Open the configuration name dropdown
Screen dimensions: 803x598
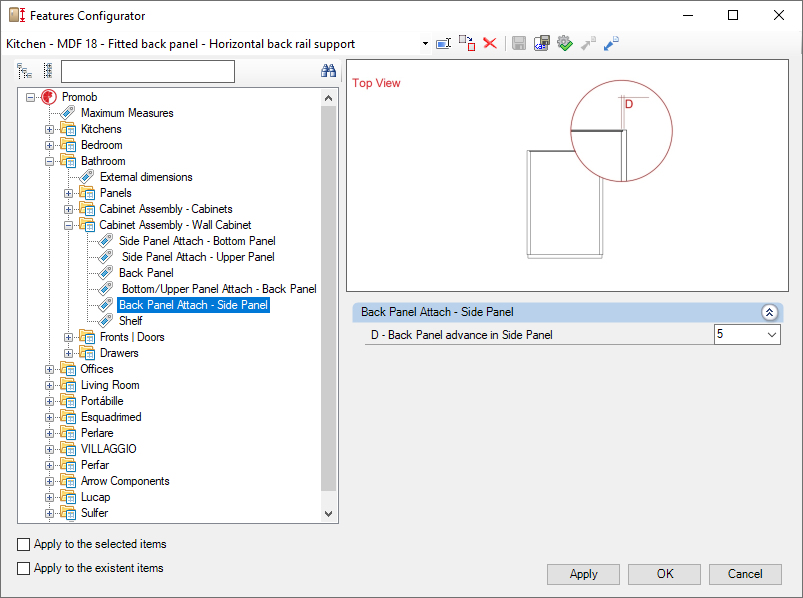point(425,44)
